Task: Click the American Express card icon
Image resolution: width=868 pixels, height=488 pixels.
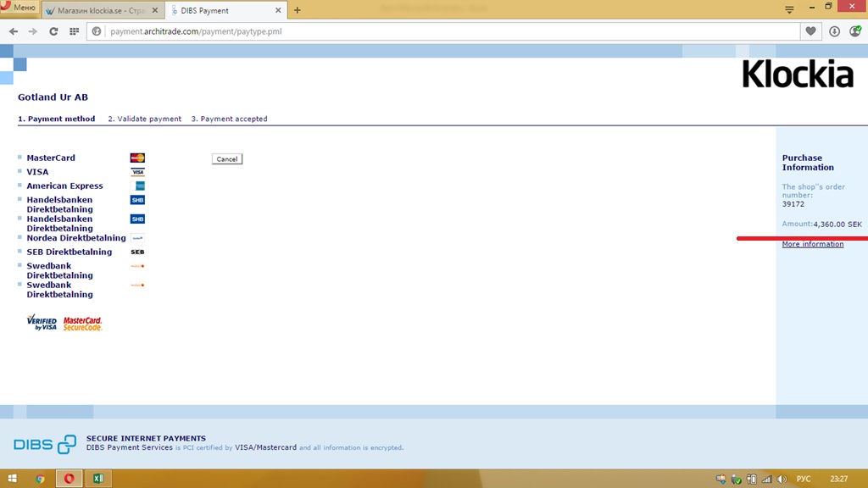Action: [x=140, y=186]
